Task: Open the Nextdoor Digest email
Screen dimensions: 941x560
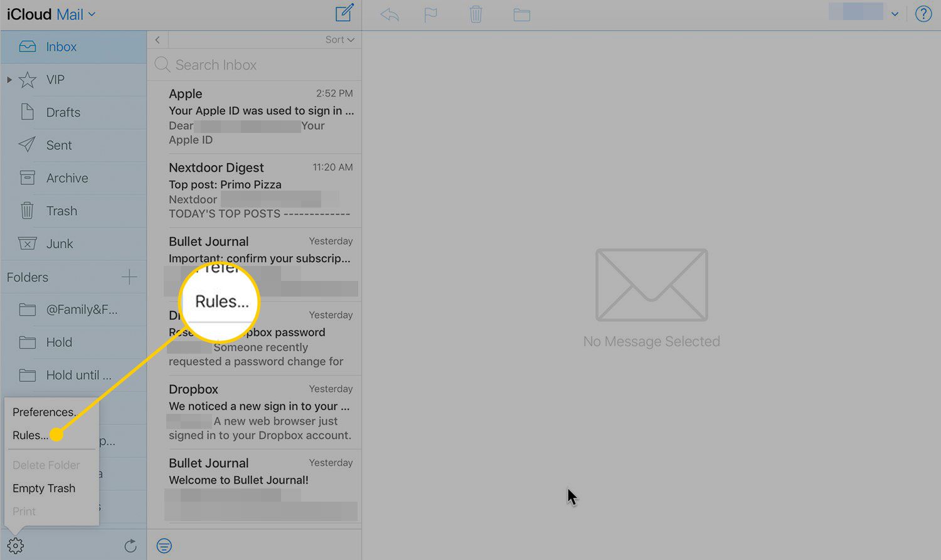Action: pyautogui.click(x=254, y=191)
